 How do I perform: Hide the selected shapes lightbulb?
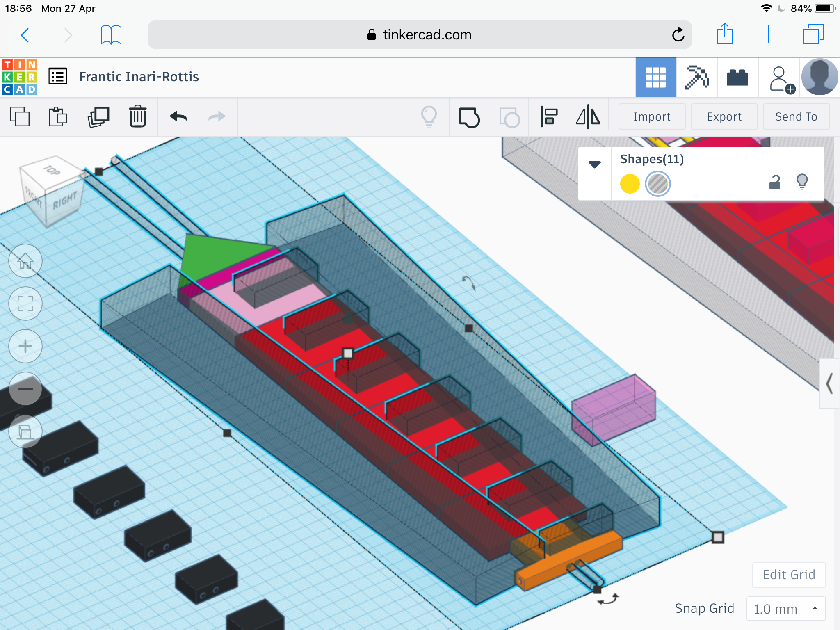(x=802, y=181)
